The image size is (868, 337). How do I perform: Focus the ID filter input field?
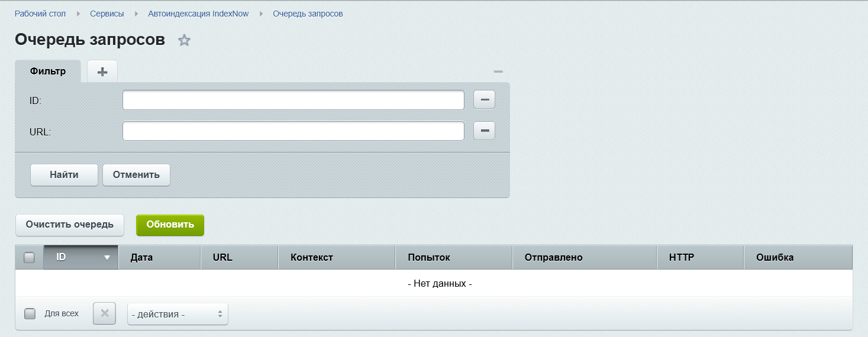tap(293, 100)
